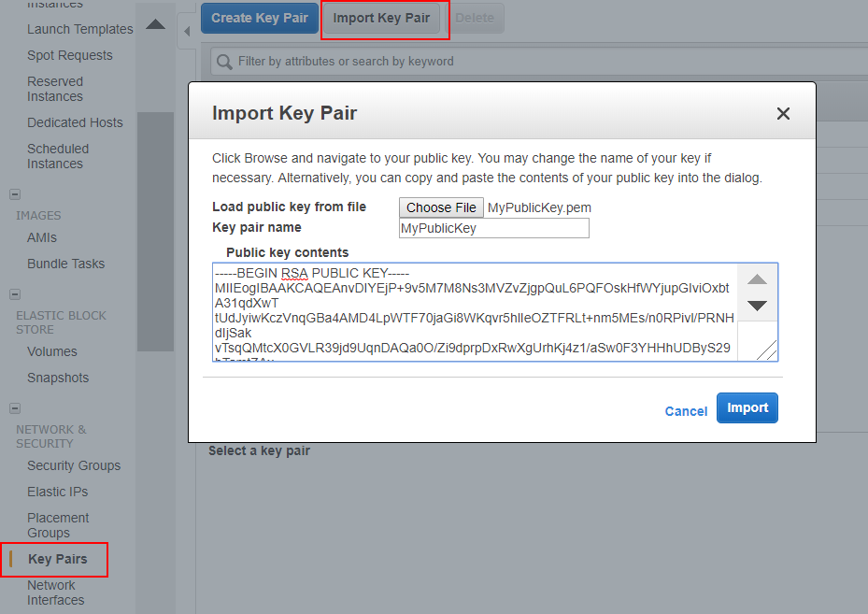Focus the Key pair name field
868x614 pixels.
[x=494, y=228]
